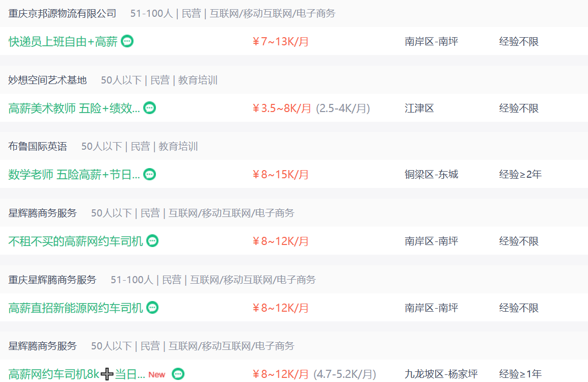Click salary ¥8~15K/月 for 数学老师
Screen dimensions: 588x382
pos(281,174)
